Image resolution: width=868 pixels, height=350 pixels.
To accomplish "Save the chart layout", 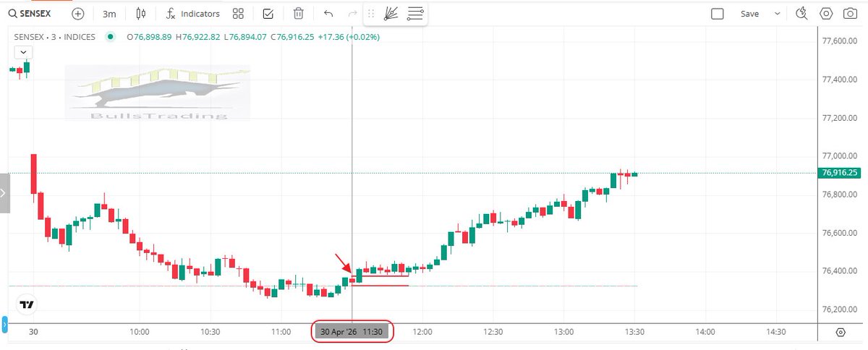I will (x=750, y=14).
